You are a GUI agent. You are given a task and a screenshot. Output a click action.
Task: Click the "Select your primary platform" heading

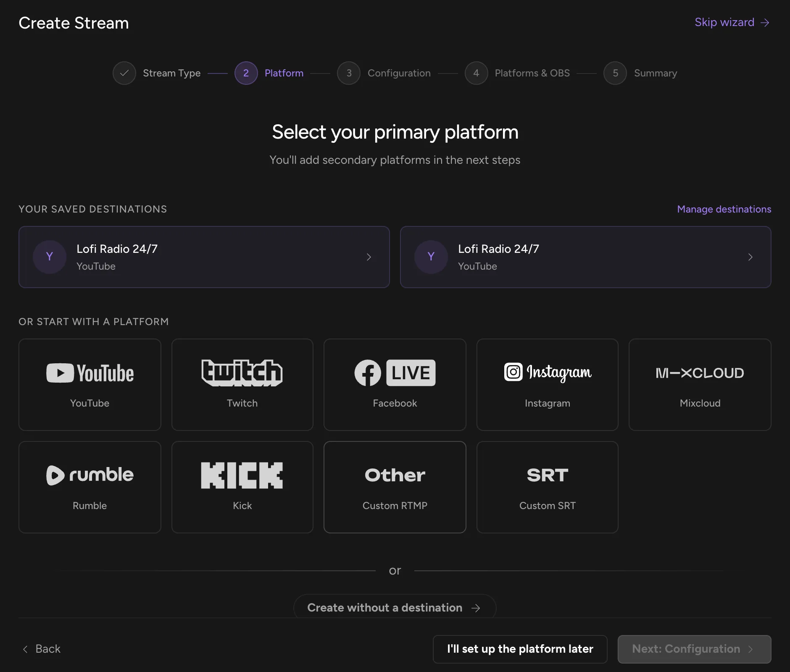click(395, 132)
